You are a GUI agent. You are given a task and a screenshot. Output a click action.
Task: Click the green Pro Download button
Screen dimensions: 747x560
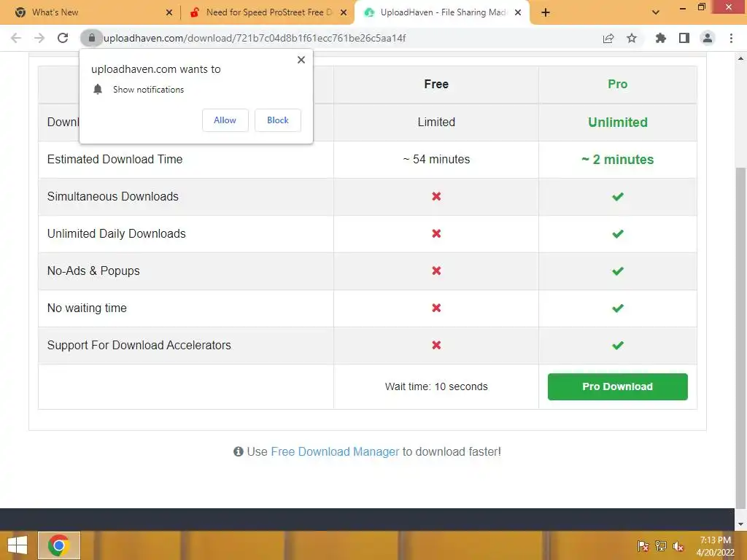[617, 386]
